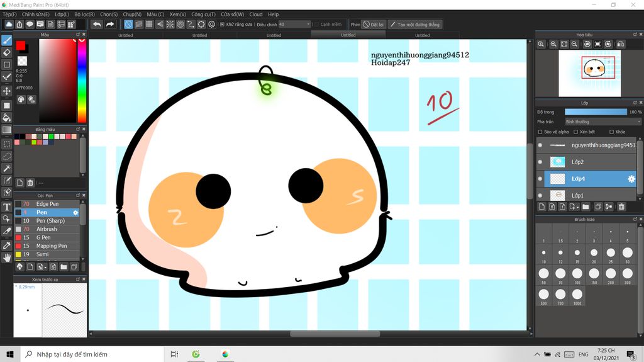
Task: Click the navigator preview thumbnail
Action: coord(589,73)
